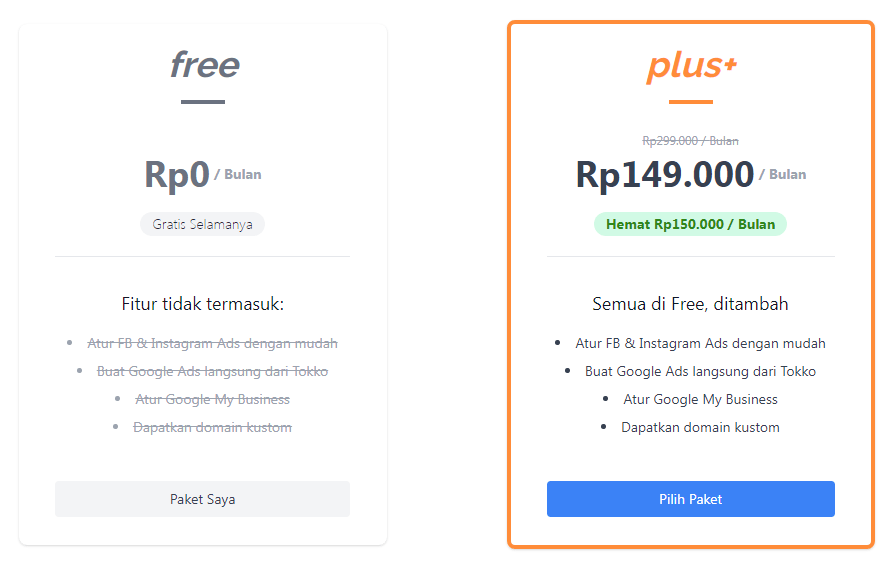Click the free plan logo title

[x=204, y=66]
